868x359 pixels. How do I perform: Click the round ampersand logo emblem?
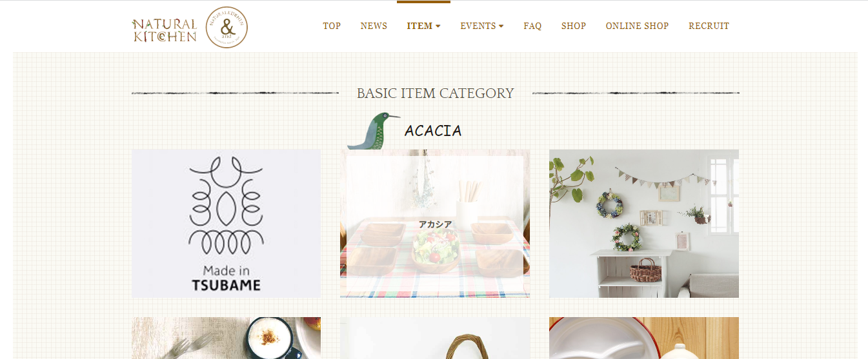[x=227, y=27]
